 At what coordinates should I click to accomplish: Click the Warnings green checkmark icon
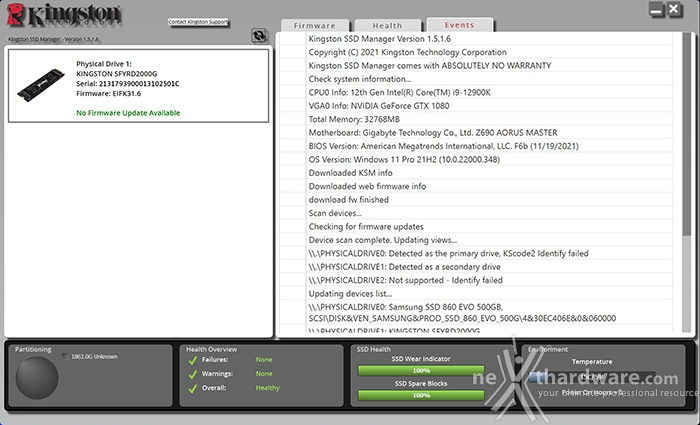[192, 375]
